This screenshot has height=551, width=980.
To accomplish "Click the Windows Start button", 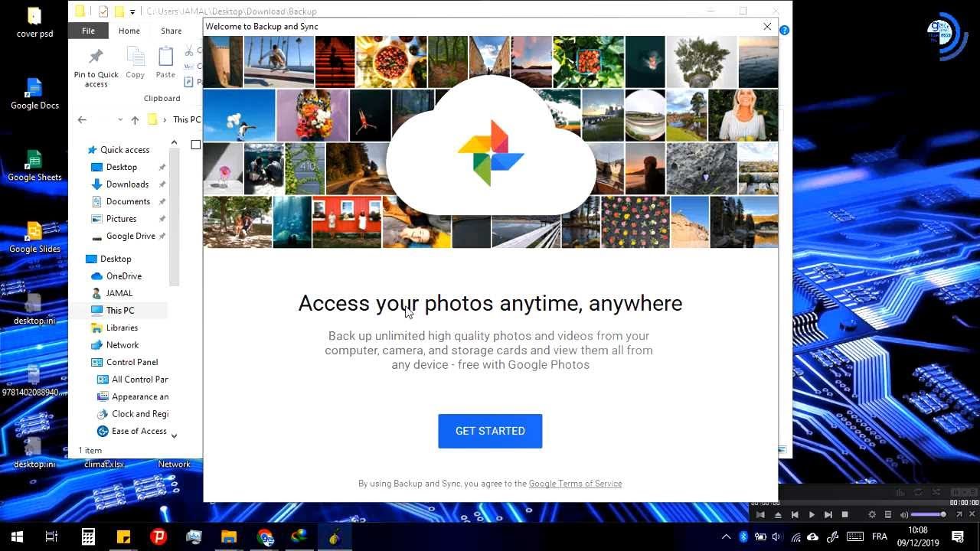I will click(x=17, y=536).
